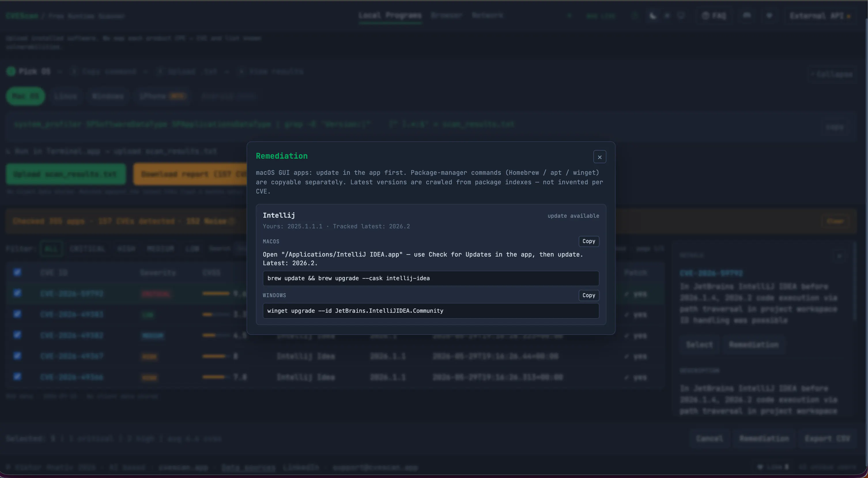The width and height of the screenshot is (868, 478).
Task: Filter results by CRITICAL severity
Action: [87, 249]
